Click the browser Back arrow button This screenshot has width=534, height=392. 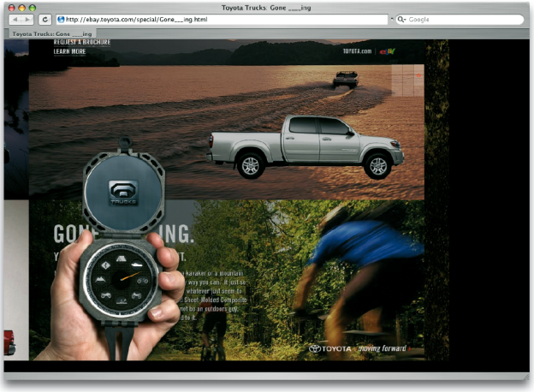tap(15, 20)
